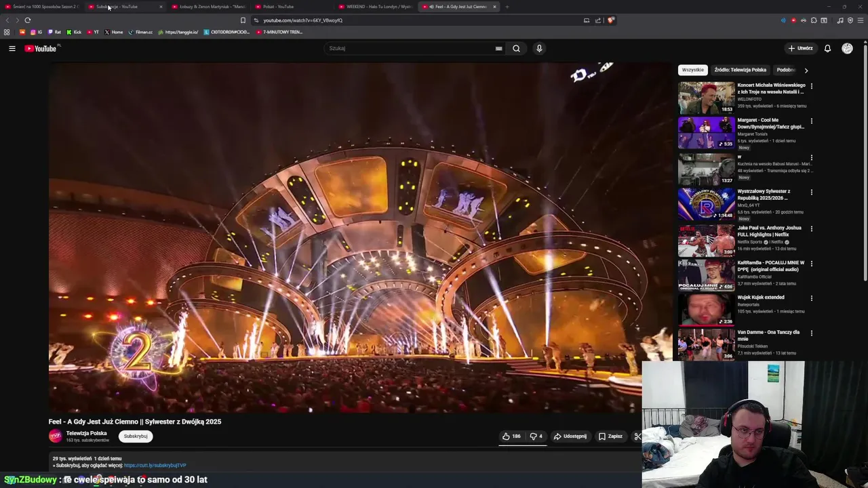Image resolution: width=868 pixels, height=488 pixels.
Task: Open 'Jake Paul vs. Anthony Joshua' thumbnail
Action: (x=706, y=240)
